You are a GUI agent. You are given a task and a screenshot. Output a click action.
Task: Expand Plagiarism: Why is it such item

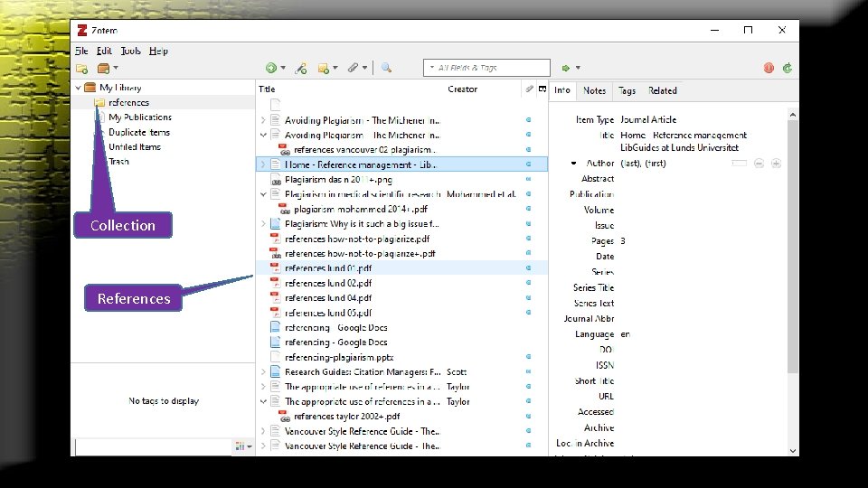click(263, 223)
